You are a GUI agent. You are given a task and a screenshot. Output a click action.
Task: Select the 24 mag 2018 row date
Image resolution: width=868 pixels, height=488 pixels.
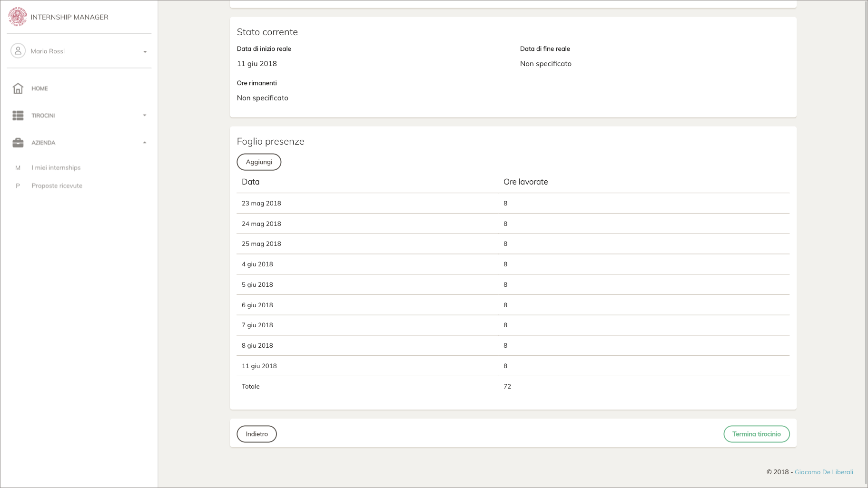coord(261,224)
